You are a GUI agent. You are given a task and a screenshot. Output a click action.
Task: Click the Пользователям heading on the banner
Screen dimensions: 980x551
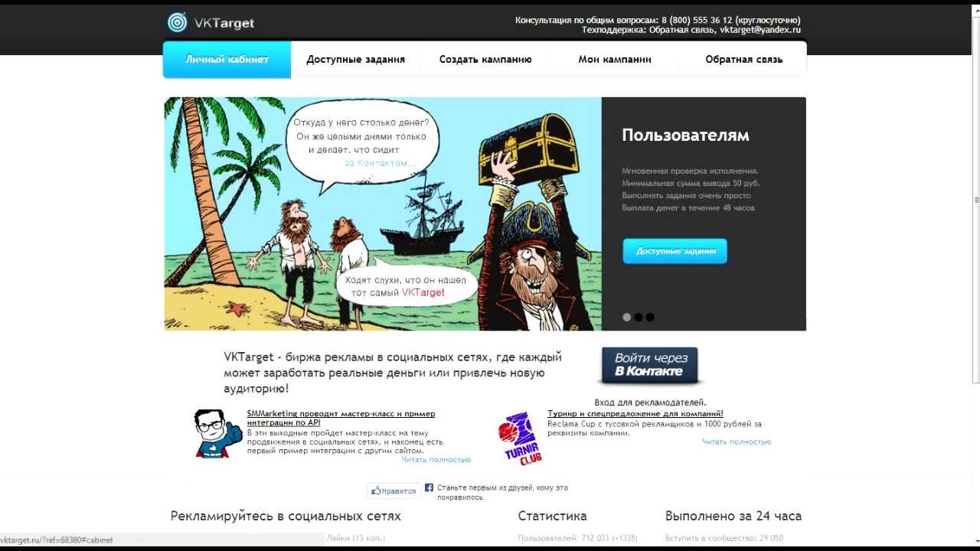(685, 135)
